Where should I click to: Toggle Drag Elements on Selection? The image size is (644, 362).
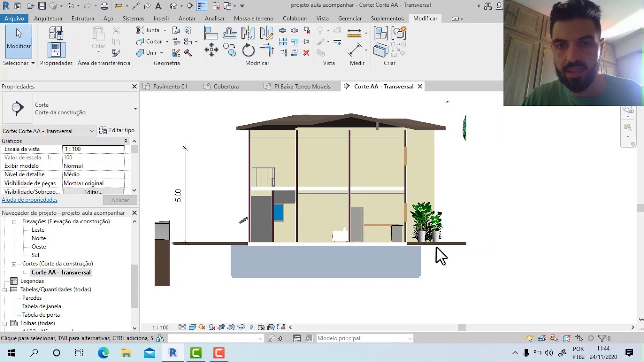pos(579,338)
